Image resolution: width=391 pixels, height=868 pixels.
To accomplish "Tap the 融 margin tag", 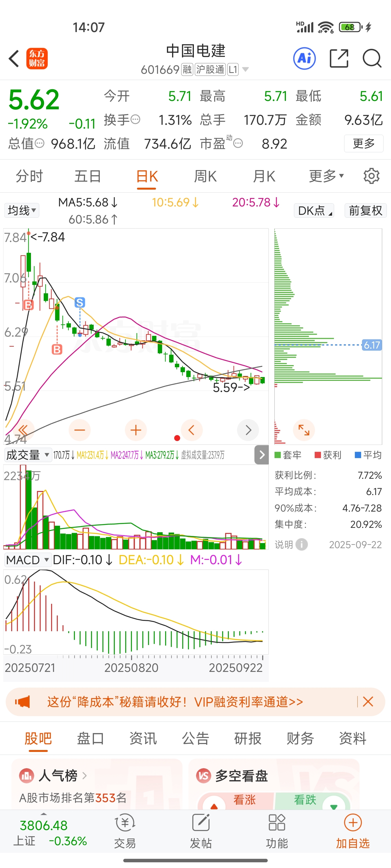I will click(187, 69).
